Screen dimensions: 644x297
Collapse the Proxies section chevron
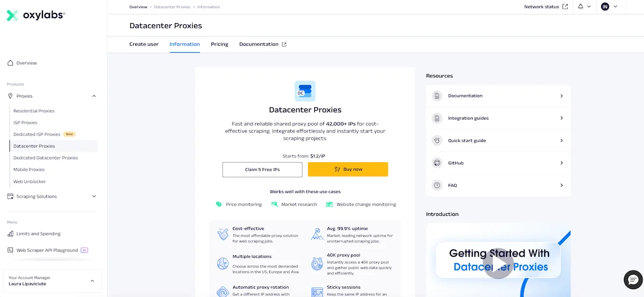point(94,96)
